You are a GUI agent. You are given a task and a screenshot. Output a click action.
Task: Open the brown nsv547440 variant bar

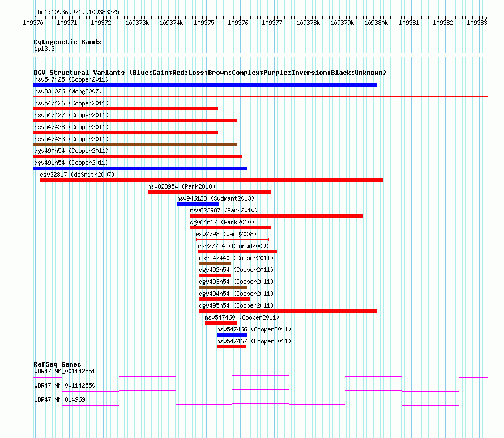click(x=215, y=263)
